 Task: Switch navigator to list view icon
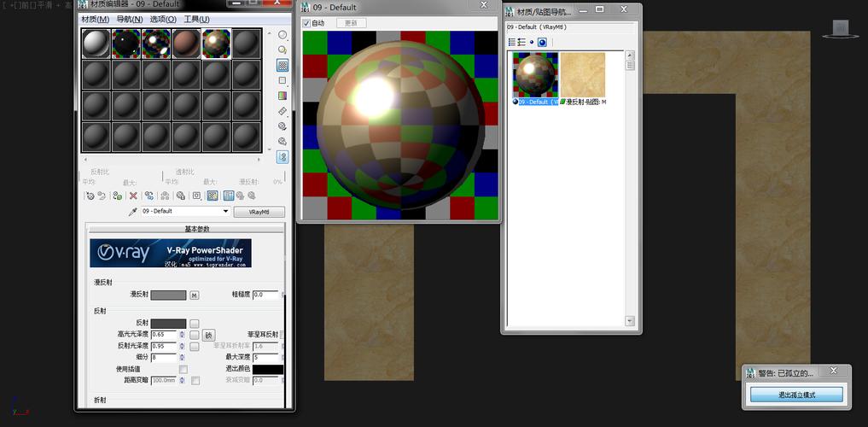(511, 43)
